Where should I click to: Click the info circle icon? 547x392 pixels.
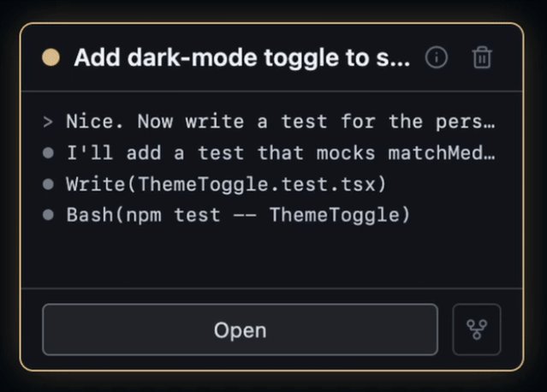coord(436,57)
